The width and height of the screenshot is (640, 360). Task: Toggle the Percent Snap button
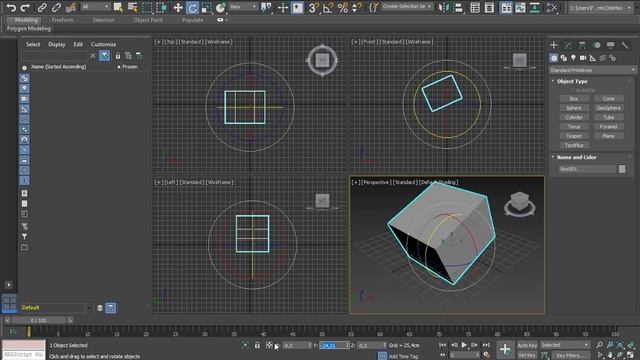point(342,7)
